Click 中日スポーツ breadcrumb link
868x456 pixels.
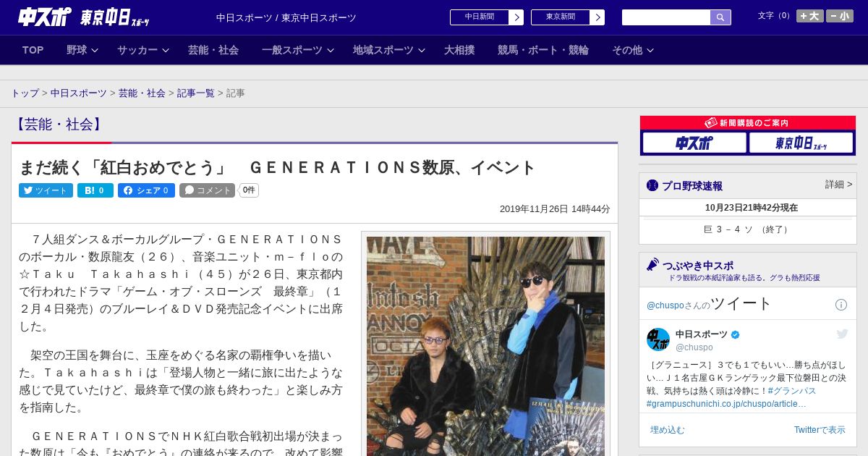pyautogui.click(x=79, y=93)
